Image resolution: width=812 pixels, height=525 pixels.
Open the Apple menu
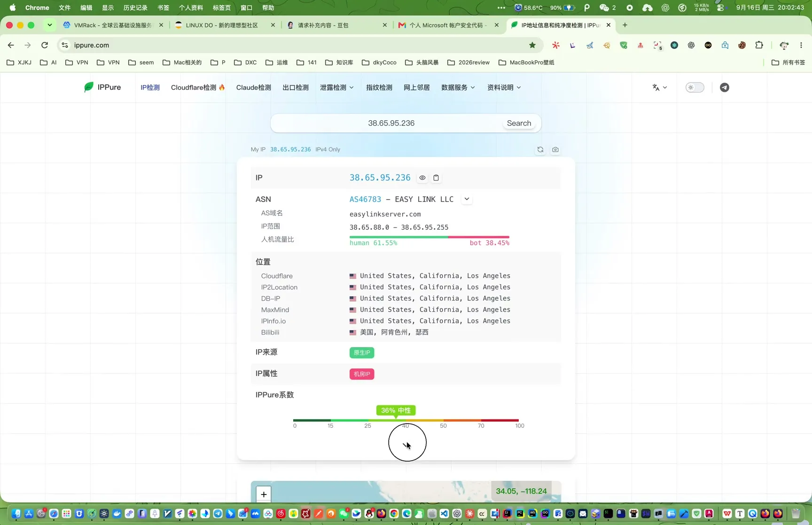tap(13, 8)
